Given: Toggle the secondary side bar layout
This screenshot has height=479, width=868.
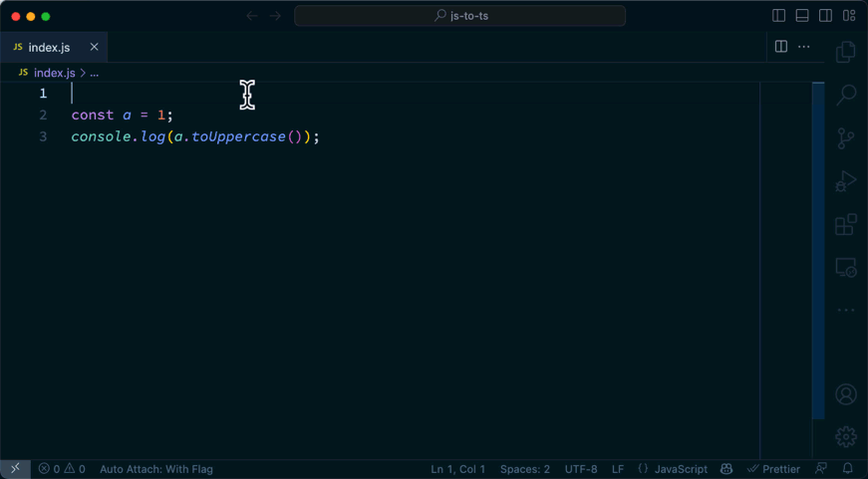Looking at the screenshot, I should (x=826, y=16).
